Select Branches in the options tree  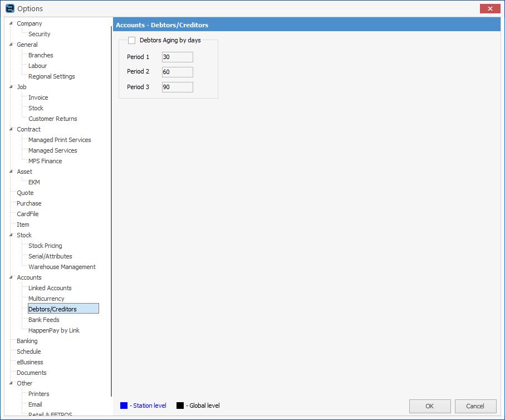coord(41,55)
